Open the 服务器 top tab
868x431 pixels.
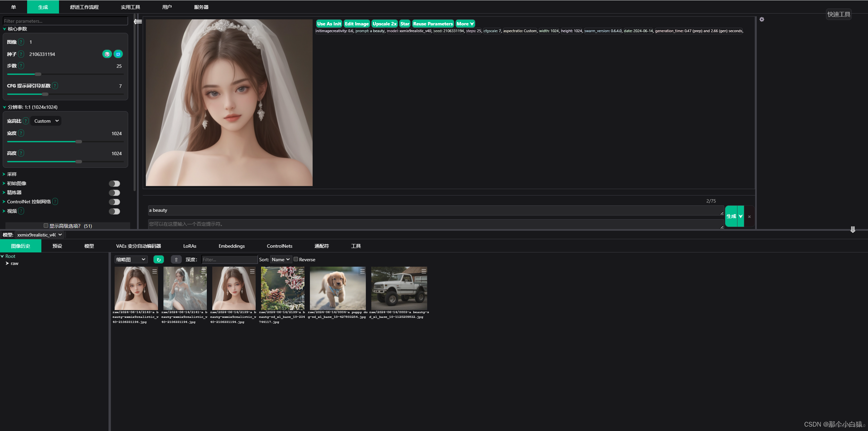tap(201, 7)
